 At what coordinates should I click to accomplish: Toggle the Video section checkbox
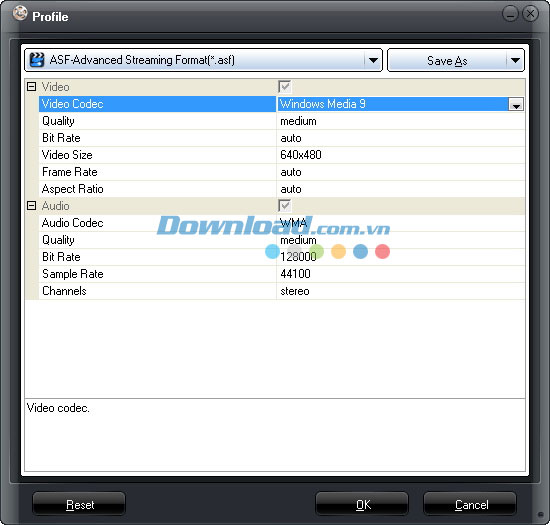(x=284, y=87)
